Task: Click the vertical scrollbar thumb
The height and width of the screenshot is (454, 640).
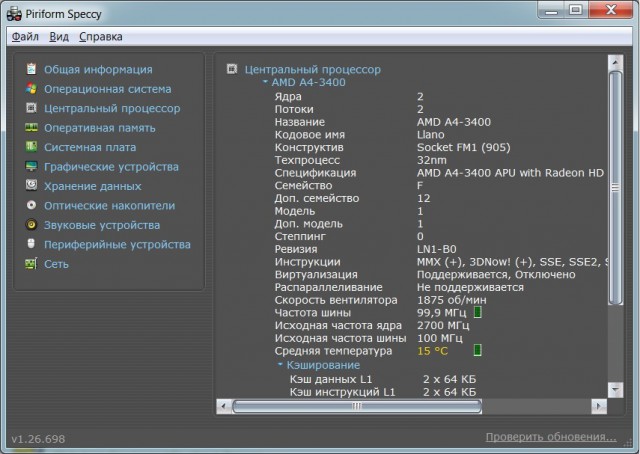Action: point(615,188)
